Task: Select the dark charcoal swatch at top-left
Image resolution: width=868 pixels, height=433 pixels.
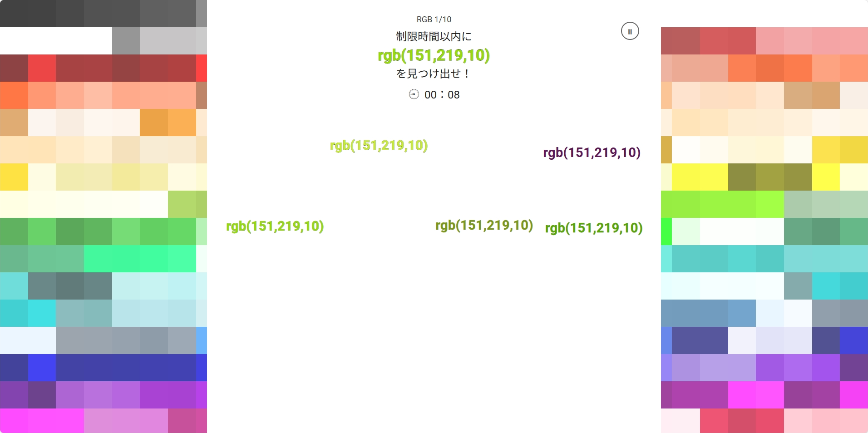Action: [27, 14]
